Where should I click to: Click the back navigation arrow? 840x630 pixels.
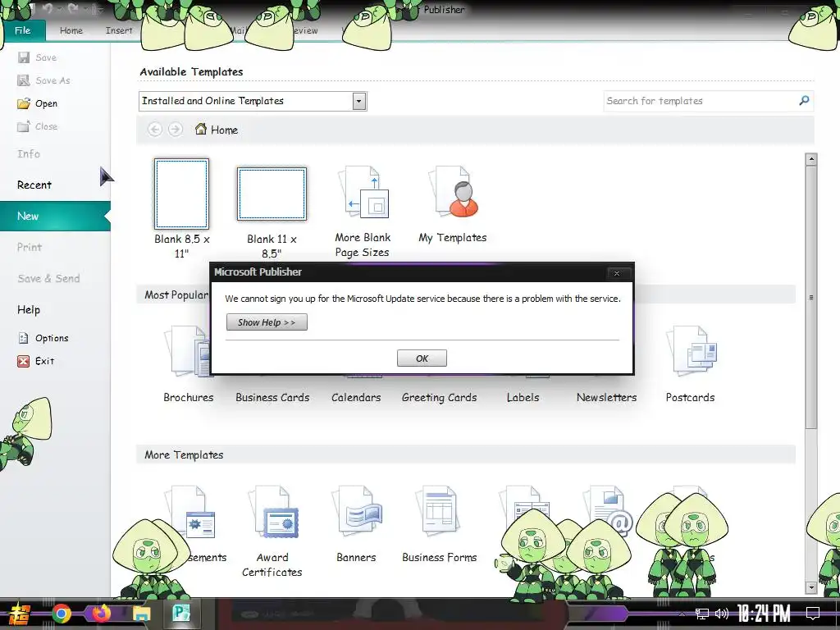click(155, 130)
